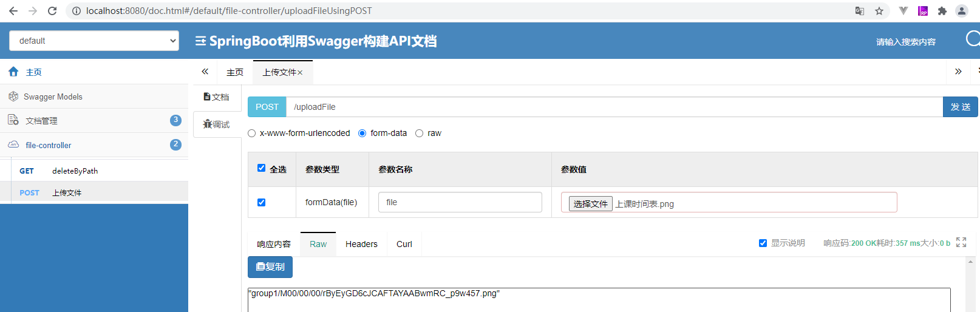Show the Raw response tab

click(x=318, y=244)
